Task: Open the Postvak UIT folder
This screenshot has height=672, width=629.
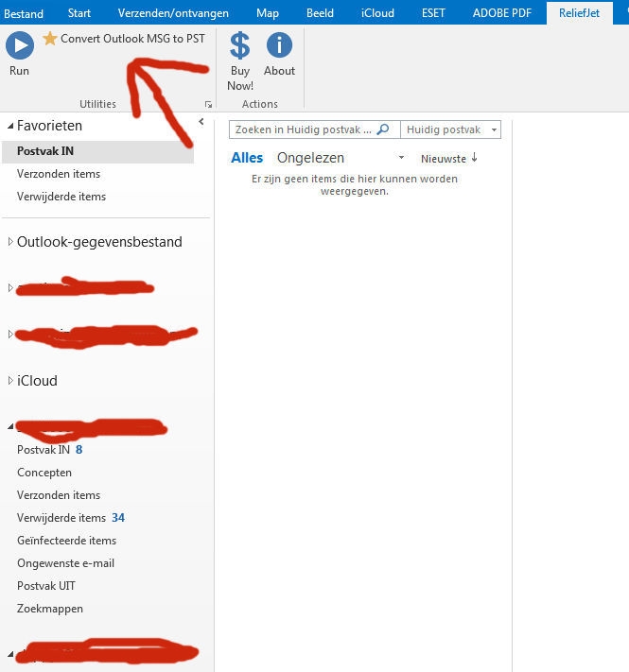Action: 46,586
